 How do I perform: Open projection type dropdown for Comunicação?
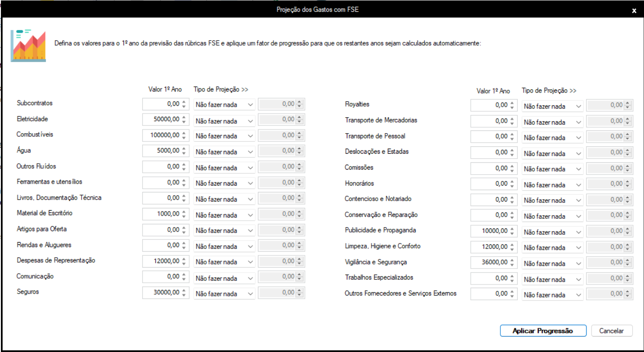coord(224,278)
